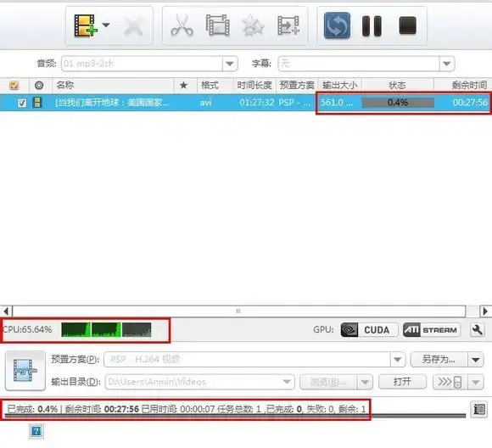Image resolution: width=492 pixels, height=448 pixels.
Task: Click the horizontal scrollbar right arrow
Action: pyautogui.click(x=485, y=311)
